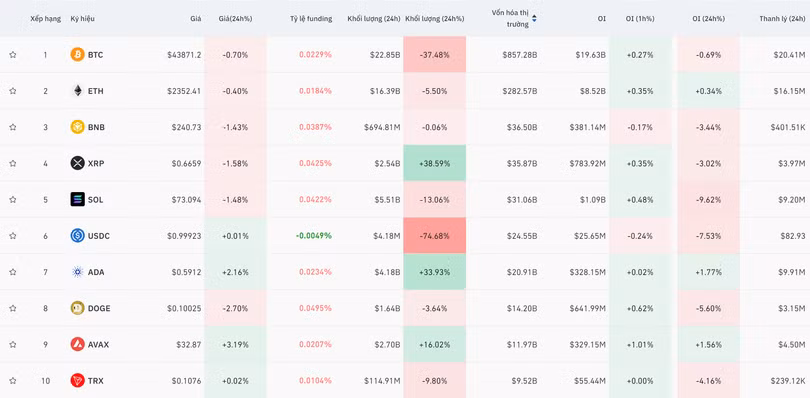The height and width of the screenshot is (398, 810).
Task: Toggle the DOGE favorite star
Action: click(13, 308)
